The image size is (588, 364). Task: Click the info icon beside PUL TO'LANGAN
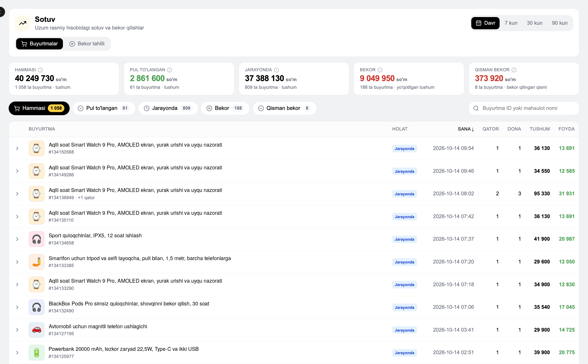point(169,70)
